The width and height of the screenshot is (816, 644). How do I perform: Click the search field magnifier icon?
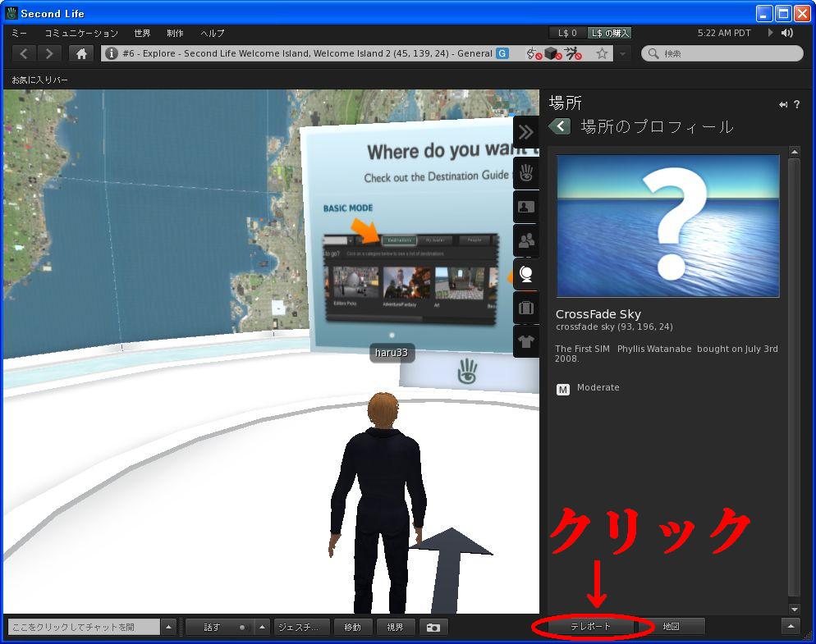point(653,53)
